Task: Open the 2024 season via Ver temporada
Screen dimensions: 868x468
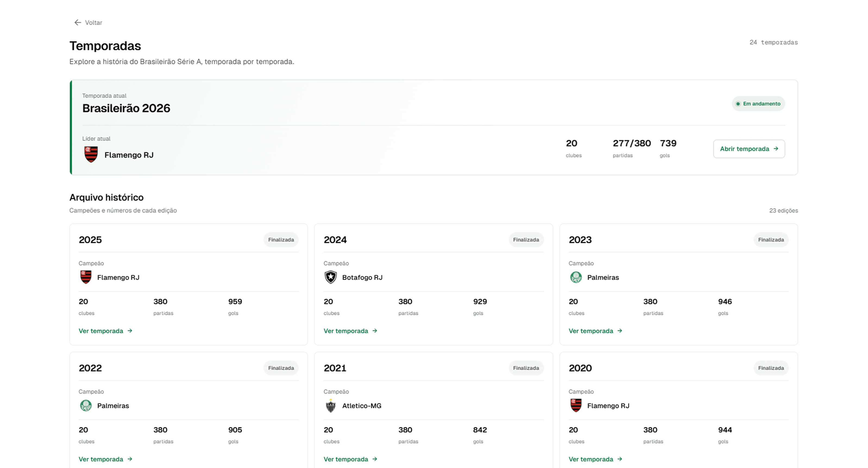Action: click(350, 331)
